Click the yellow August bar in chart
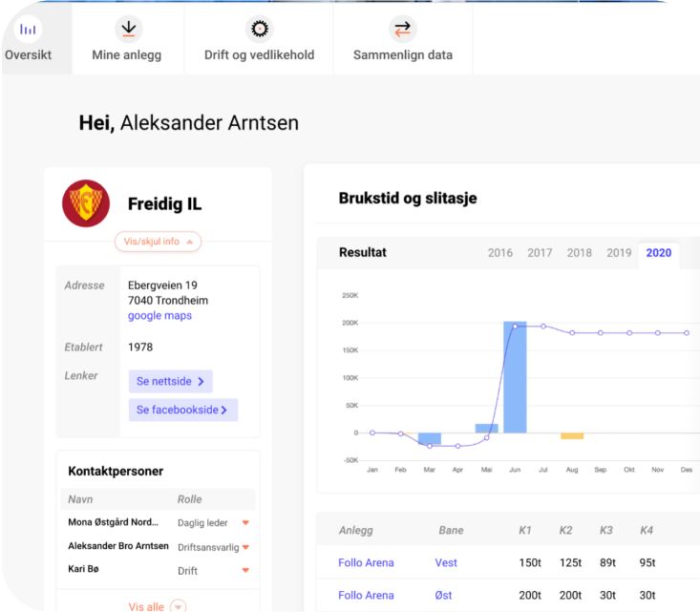 pyautogui.click(x=572, y=436)
